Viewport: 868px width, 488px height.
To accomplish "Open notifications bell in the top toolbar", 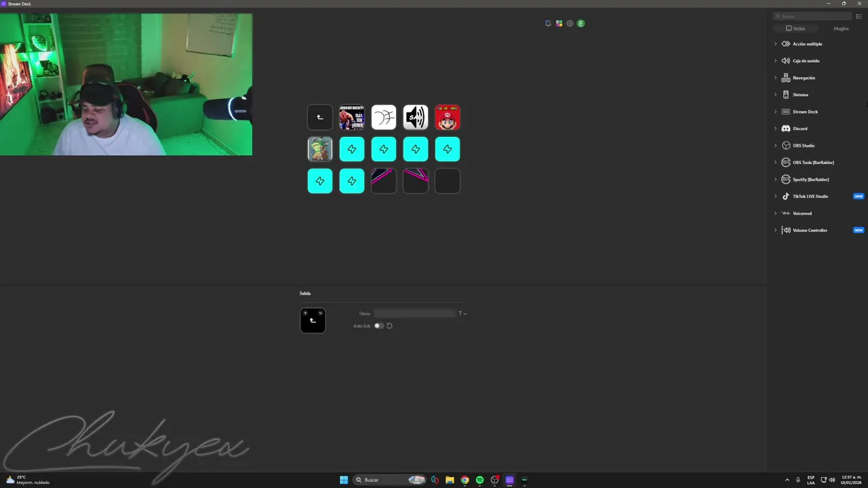I will pyautogui.click(x=548, y=23).
